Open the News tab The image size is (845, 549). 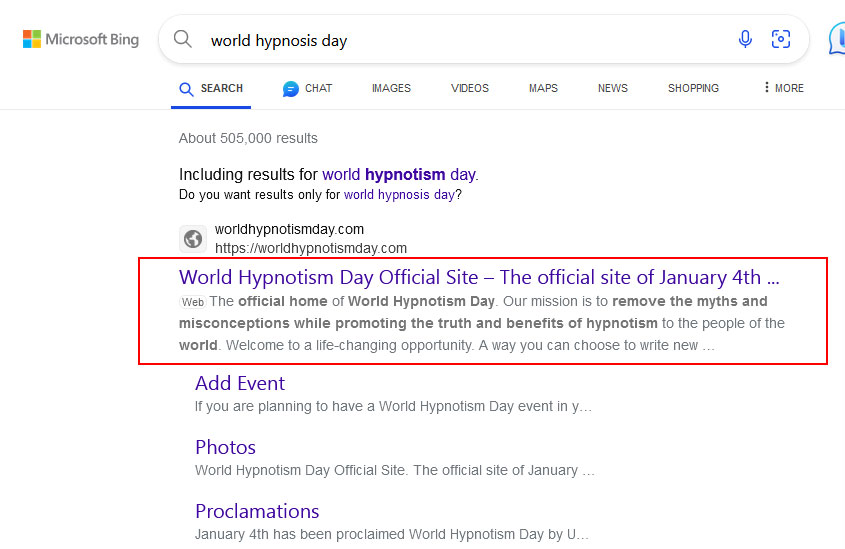coord(613,88)
